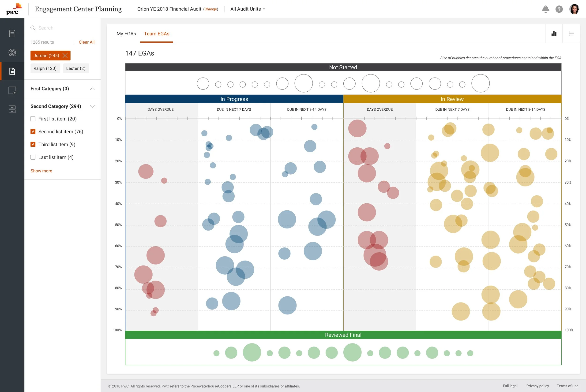Select the active document icon in sidebar

(x=12, y=71)
